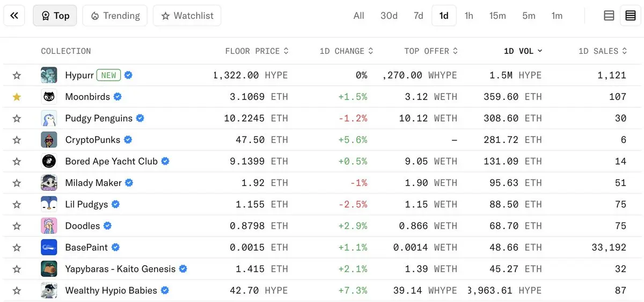Image resolution: width=644 pixels, height=302 pixels.
Task: Select the 7d time range
Action: [419, 16]
